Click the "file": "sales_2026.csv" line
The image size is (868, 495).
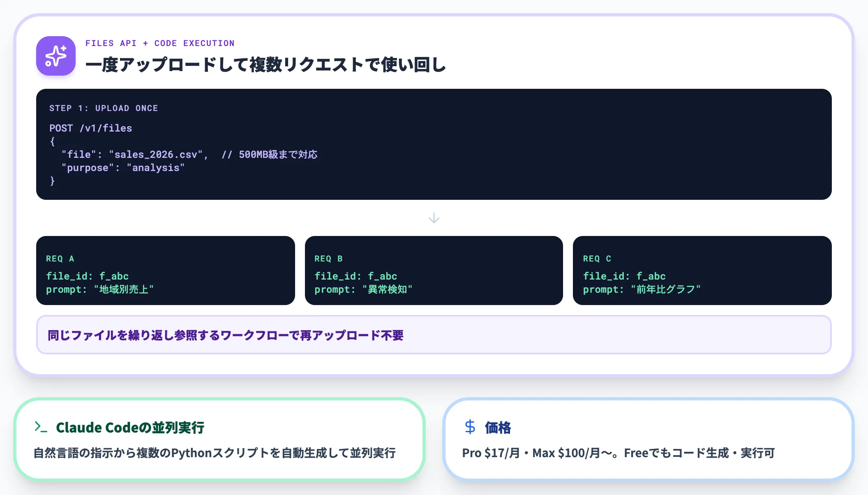135,155
